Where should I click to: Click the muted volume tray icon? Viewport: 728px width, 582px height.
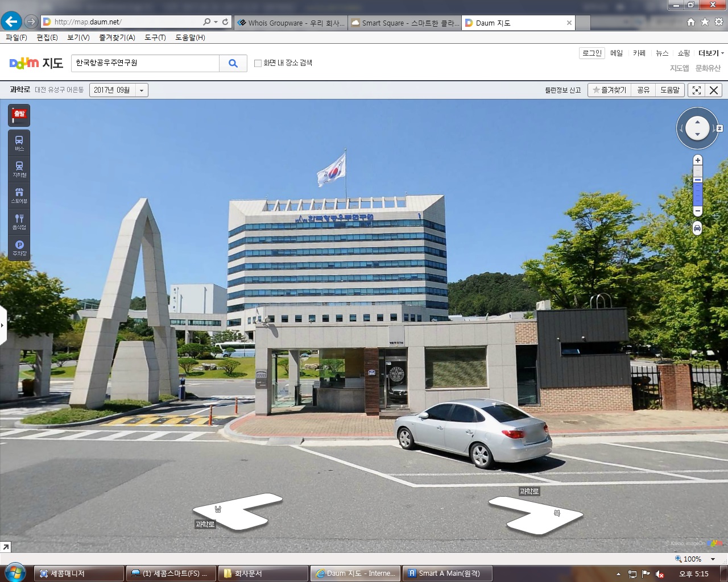(660, 574)
